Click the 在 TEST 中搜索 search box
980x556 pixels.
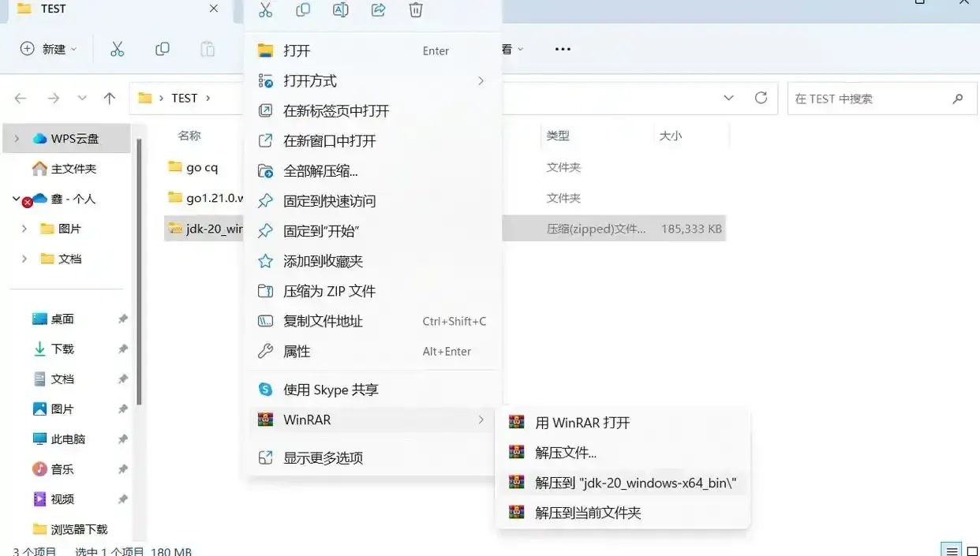point(881,99)
